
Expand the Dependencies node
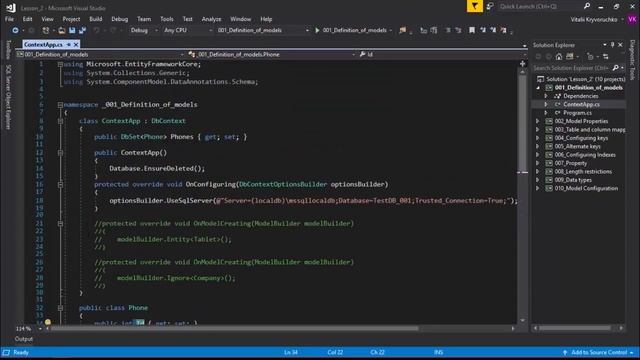coord(546,96)
